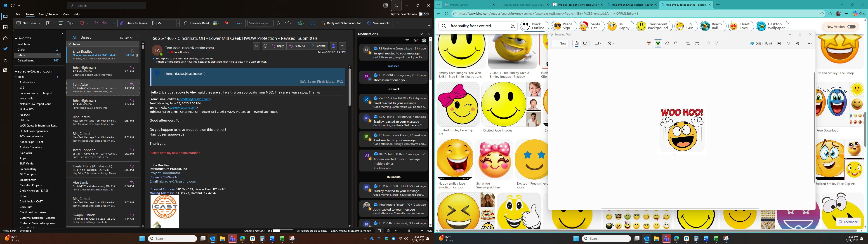The width and height of the screenshot is (868, 244).
Task: Activate the Snipping Tool image crop
Action: click(x=688, y=43)
